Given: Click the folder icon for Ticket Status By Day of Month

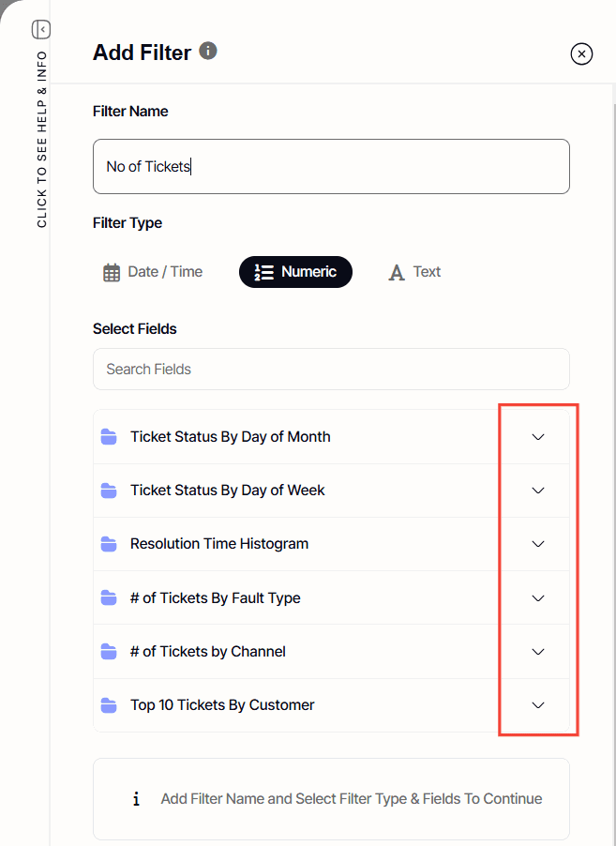Looking at the screenshot, I should tap(109, 437).
